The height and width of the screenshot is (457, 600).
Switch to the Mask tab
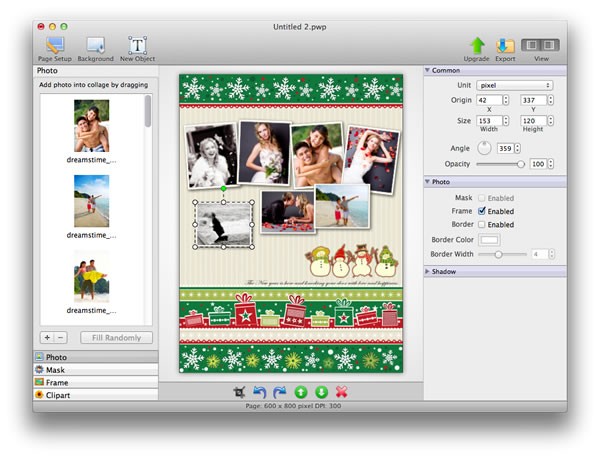56,370
